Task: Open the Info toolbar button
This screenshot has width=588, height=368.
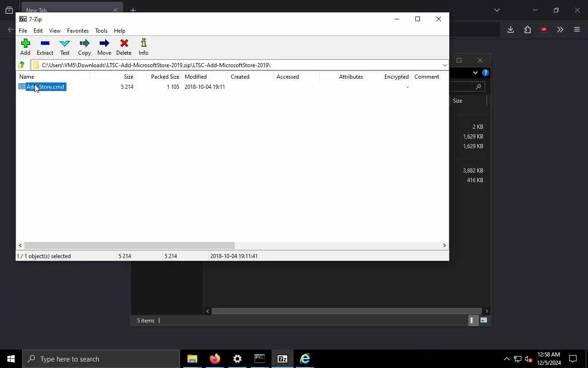Action: (x=143, y=47)
